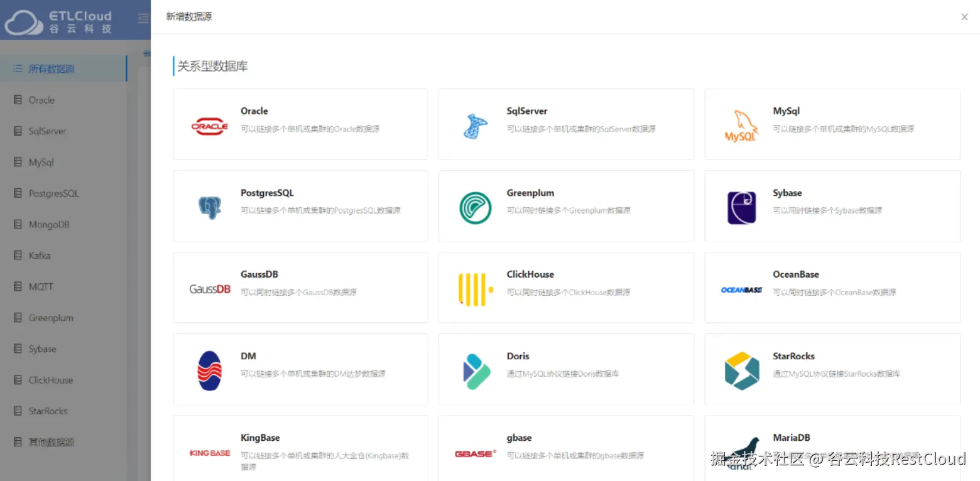Pick the OceanBase card title
980x481 pixels.
796,274
